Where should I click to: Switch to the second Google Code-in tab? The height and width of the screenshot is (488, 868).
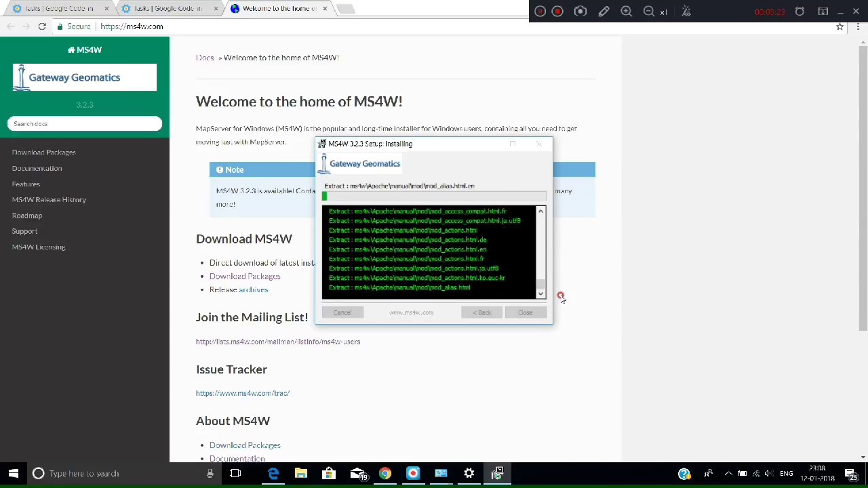tap(168, 9)
